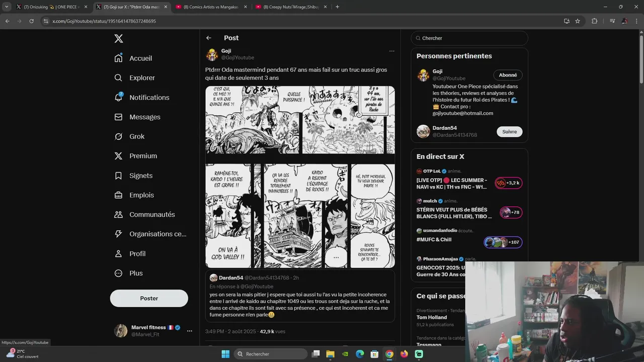Open Explorer search page in sidebar
This screenshot has width=644, height=362.
click(x=134, y=78)
